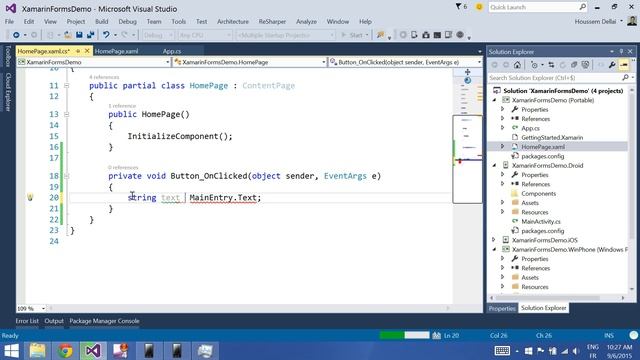Click search magnifier in Solution Explorer
Viewport: 640px width, 360px height.
[x=625, y=78]
